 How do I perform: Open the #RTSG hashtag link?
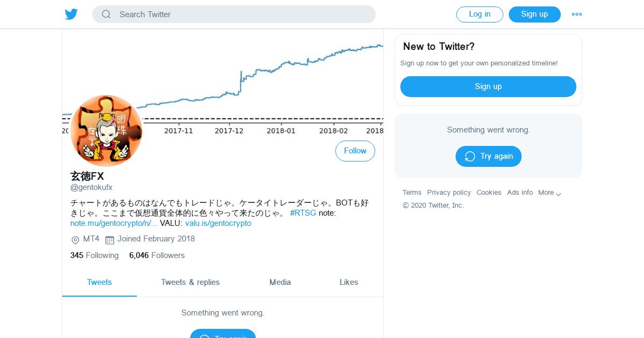click(x=303, y=213)
